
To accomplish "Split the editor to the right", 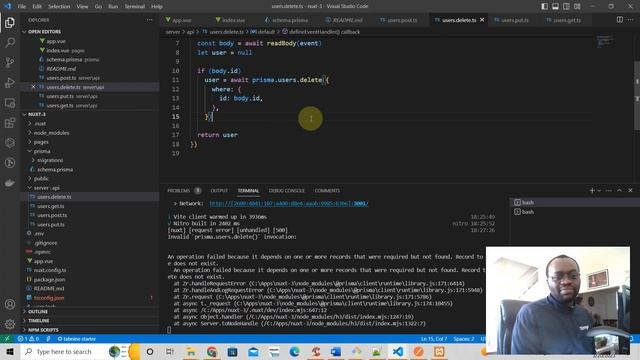I will click(x=620, y=20).
